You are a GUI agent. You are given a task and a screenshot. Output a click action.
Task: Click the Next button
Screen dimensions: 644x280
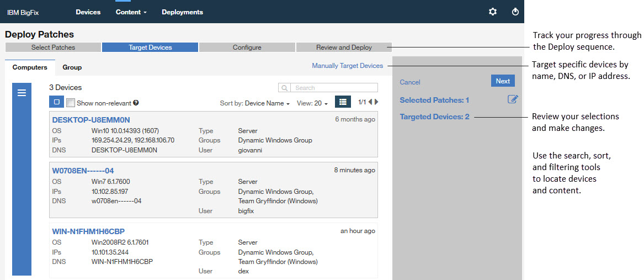tap(502, 81)
